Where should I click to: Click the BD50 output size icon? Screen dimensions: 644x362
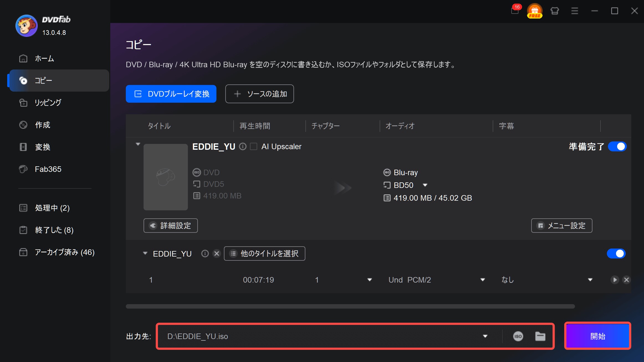click(x=387, y=185)
